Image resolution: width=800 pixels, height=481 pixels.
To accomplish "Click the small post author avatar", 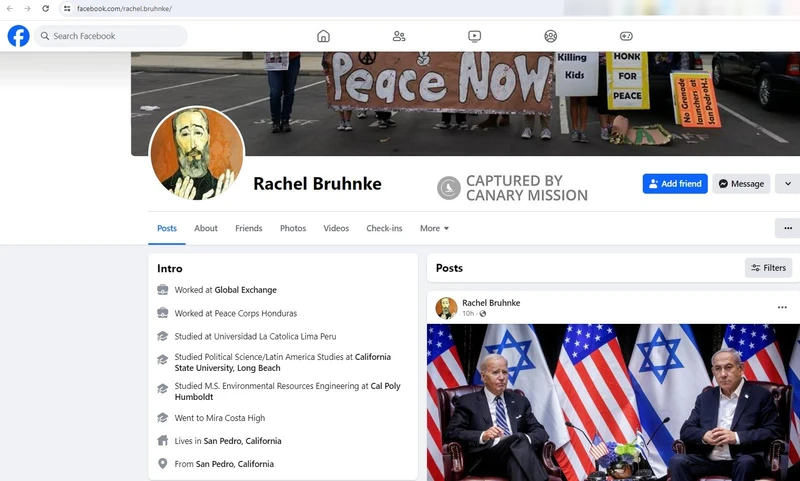I will 446,308.
